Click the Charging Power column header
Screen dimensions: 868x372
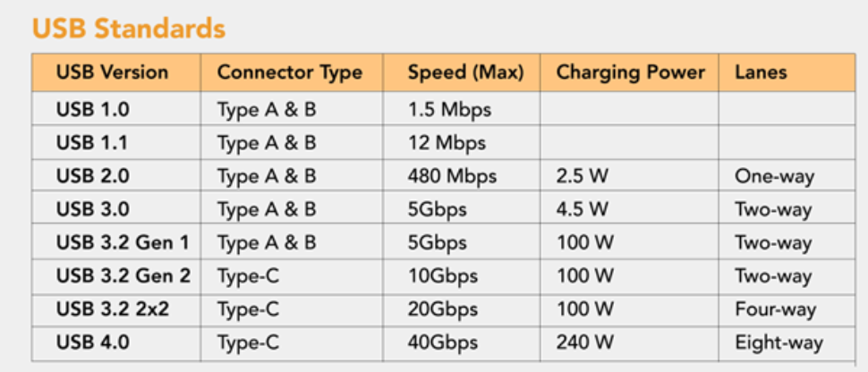[630, 72]
